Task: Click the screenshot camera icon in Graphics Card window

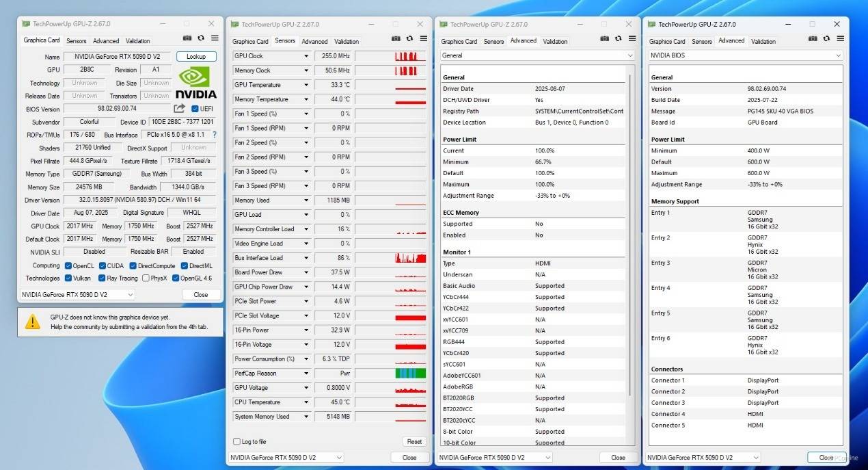Action: pyautogui.click(x=187, y=39)
